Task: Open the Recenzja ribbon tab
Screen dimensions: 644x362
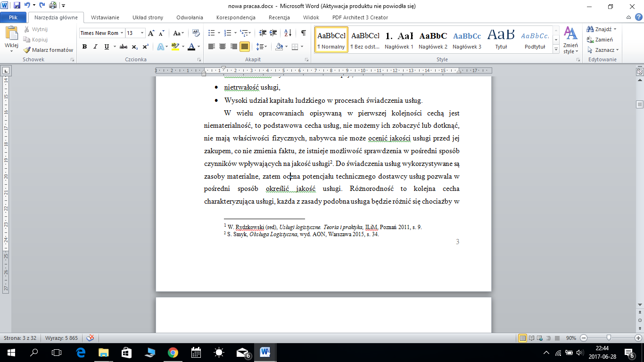Action: [x=279, y=17]
